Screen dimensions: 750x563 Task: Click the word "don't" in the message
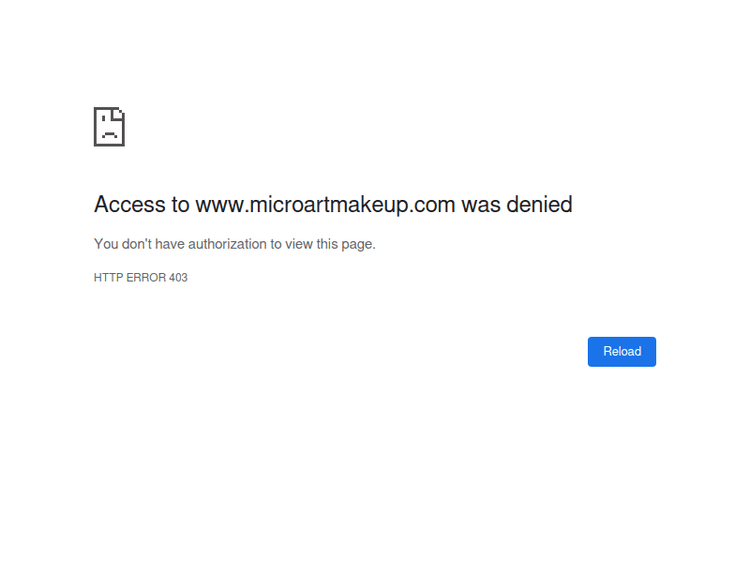pos(137,244)
